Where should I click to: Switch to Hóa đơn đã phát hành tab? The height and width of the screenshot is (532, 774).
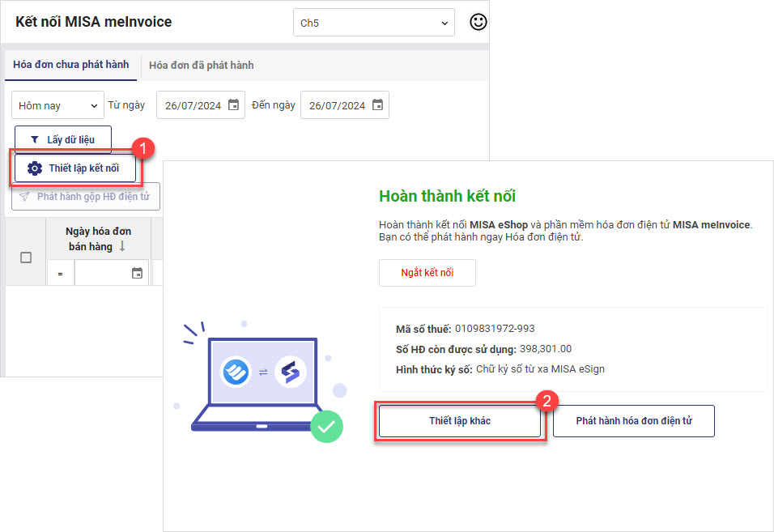(x=202, y=65)
